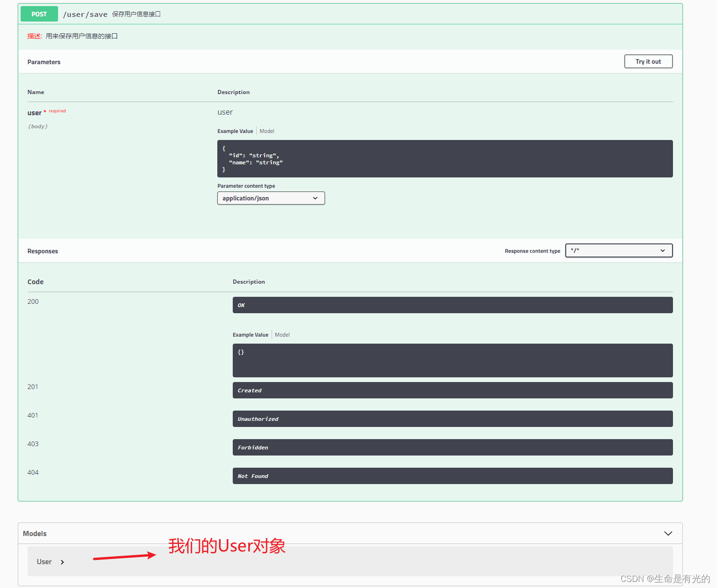Click the OK response description
717x588 pixels.
point(452,305)
